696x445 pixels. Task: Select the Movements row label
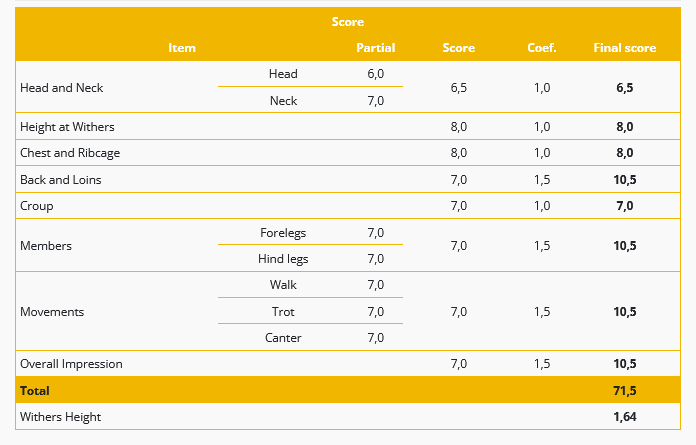click(52, 312)
